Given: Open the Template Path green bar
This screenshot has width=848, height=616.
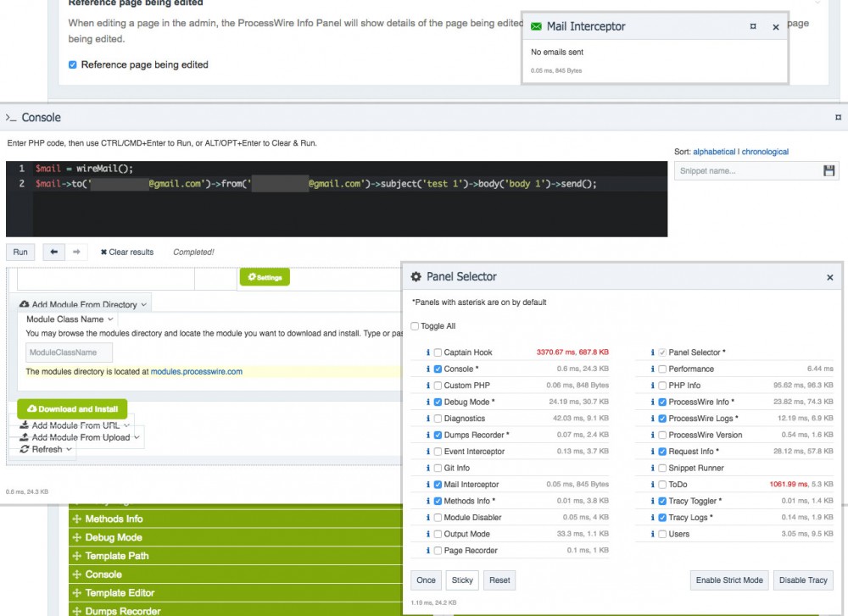Looking at the screenshot, I should tap(116, 556).
